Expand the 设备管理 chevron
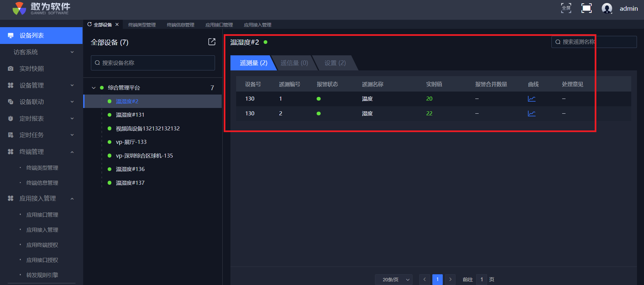Image resolution: width=644 pixels, height=285 pixels. click(x=72, y=85)
